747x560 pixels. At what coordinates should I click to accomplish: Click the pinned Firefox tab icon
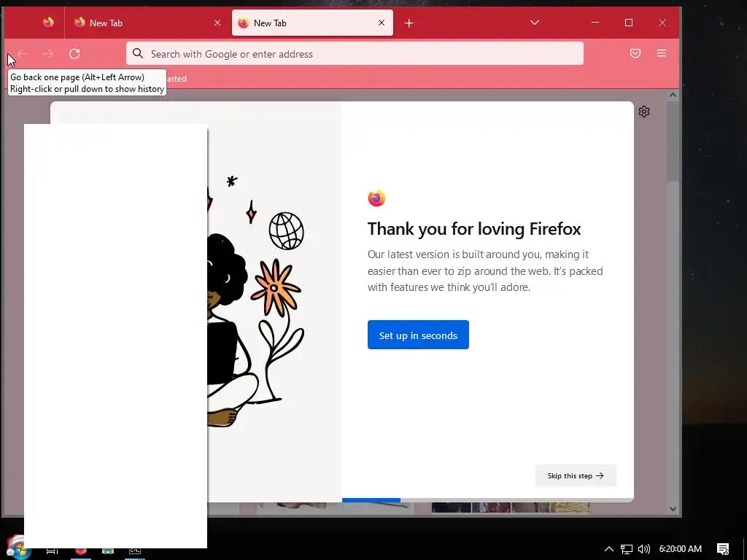pos(48,22)
